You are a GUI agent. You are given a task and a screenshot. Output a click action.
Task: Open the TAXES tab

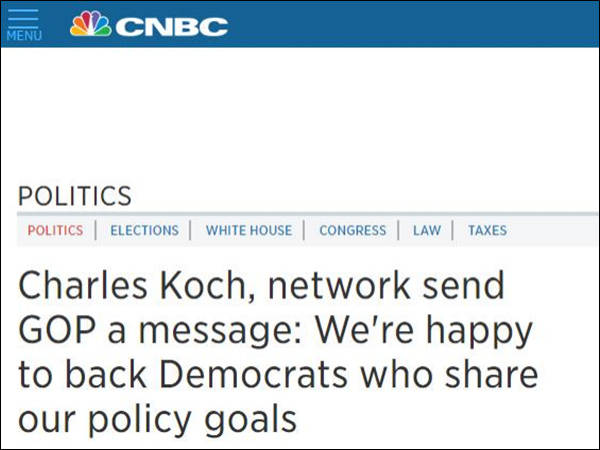click(x=487, y=231)
